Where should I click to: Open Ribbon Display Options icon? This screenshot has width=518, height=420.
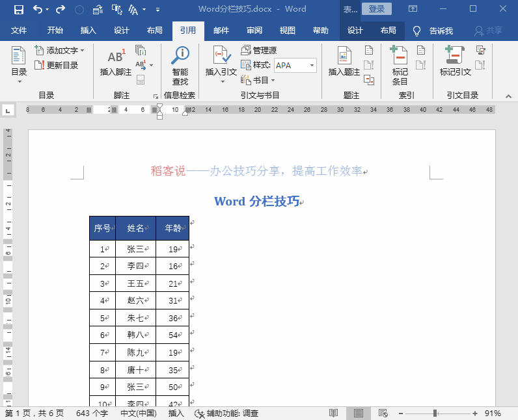point(413,9)
